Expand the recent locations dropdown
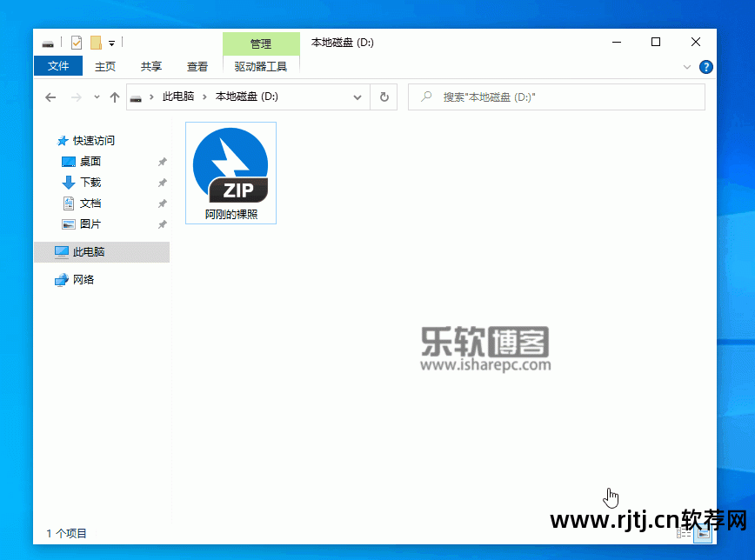 95,97
